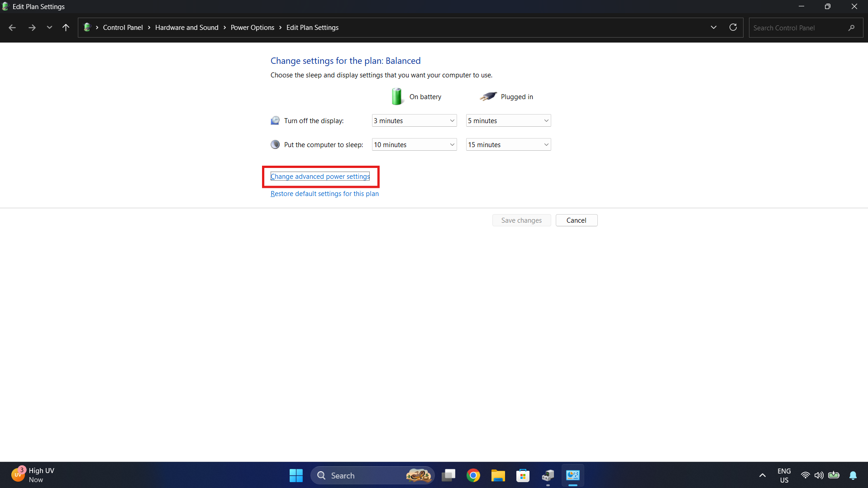Open Google Chrome from the taskbar
The height and width of the screenshot is (488, 868).
coord(473,475)
